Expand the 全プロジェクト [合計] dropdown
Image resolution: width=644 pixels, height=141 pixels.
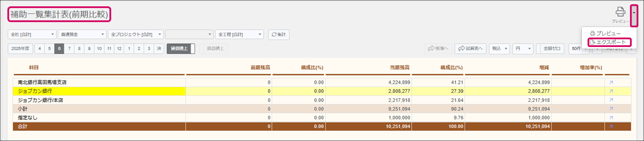[135, 34]
